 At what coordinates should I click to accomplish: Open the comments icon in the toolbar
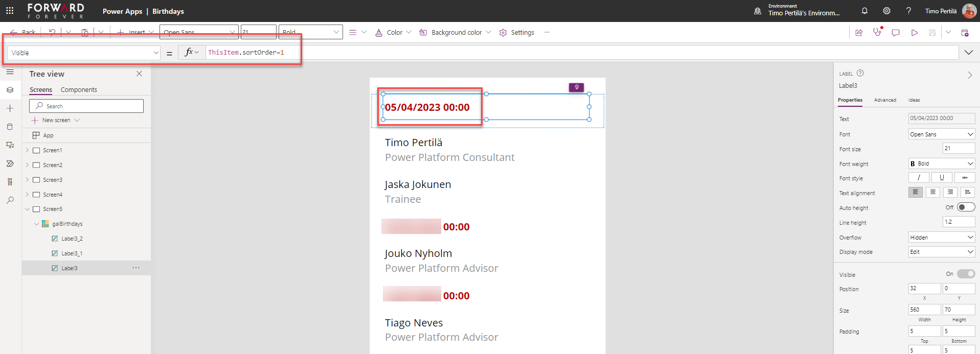pos(896,33)
